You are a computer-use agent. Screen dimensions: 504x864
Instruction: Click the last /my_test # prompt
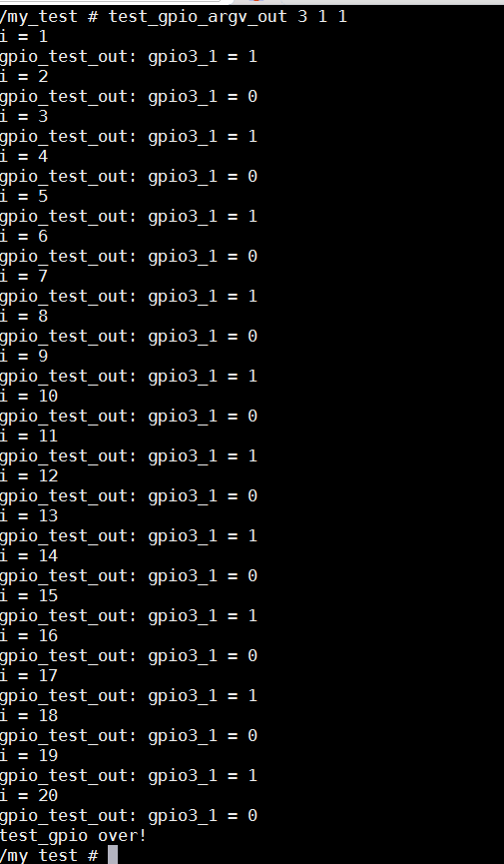pyautogui.click(x=49, y=855)
